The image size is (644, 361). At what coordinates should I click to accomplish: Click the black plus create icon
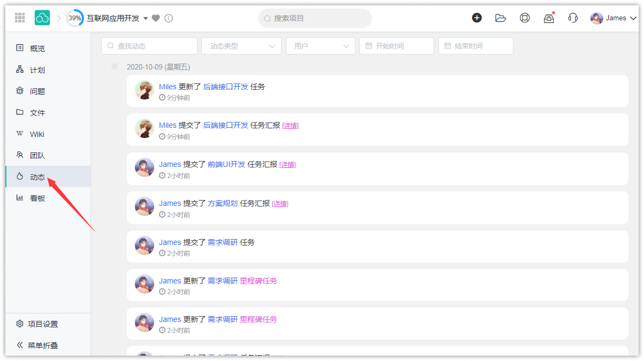(x=476, y=18)
